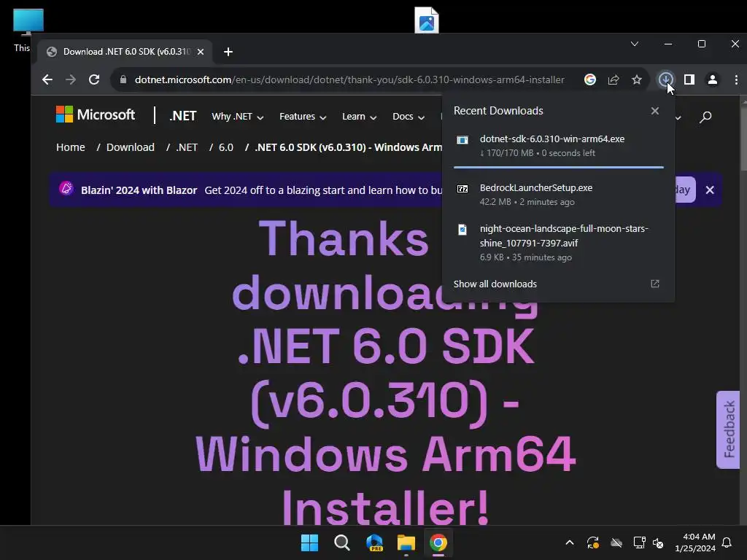Click the muted volume tray icon
This screenshot has height=560, width=747.
pos(658,542)
